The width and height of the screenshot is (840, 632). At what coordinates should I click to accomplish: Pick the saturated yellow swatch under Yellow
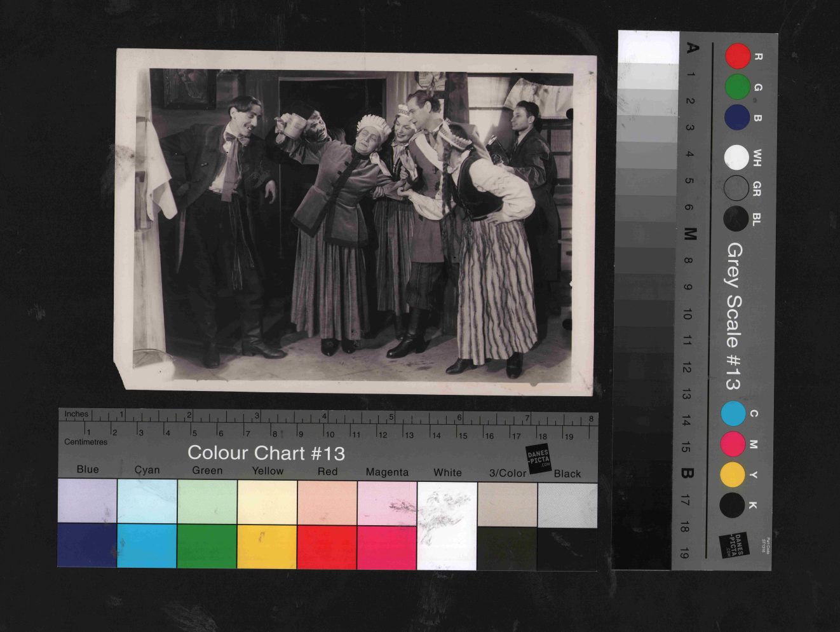(267, 547)
